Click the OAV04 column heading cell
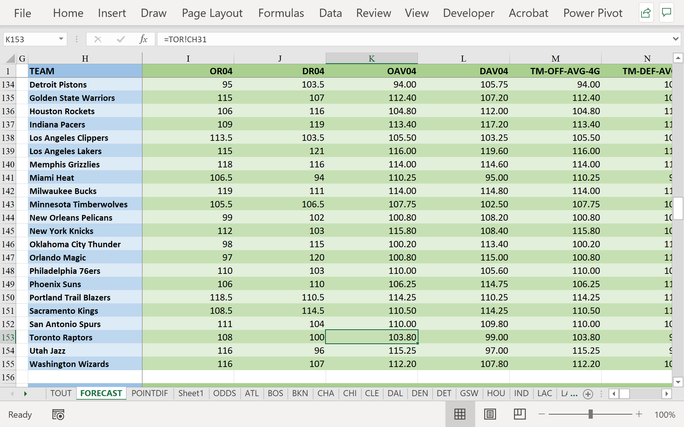Screen dimensions: 684x427 tap(372, 71)
